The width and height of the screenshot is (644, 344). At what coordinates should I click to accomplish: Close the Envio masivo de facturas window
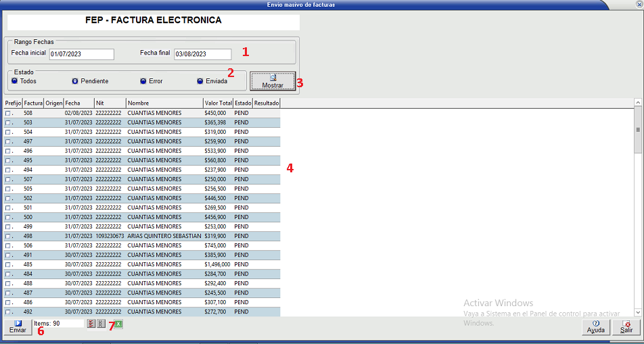tap(637, 4)
